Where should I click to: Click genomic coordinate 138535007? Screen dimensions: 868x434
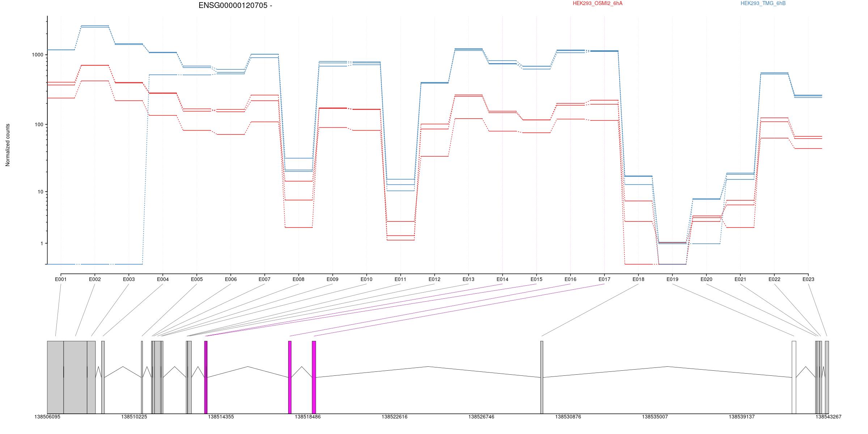[655, 417]
